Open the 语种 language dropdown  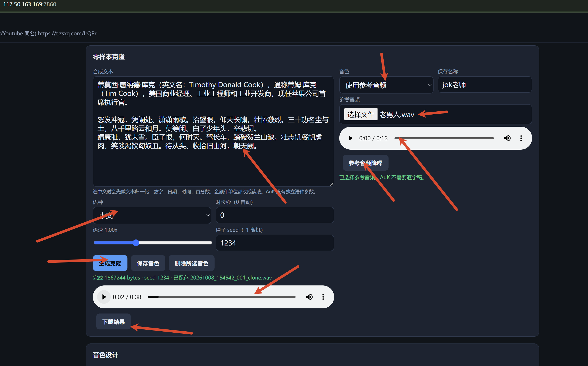(152, 215)
